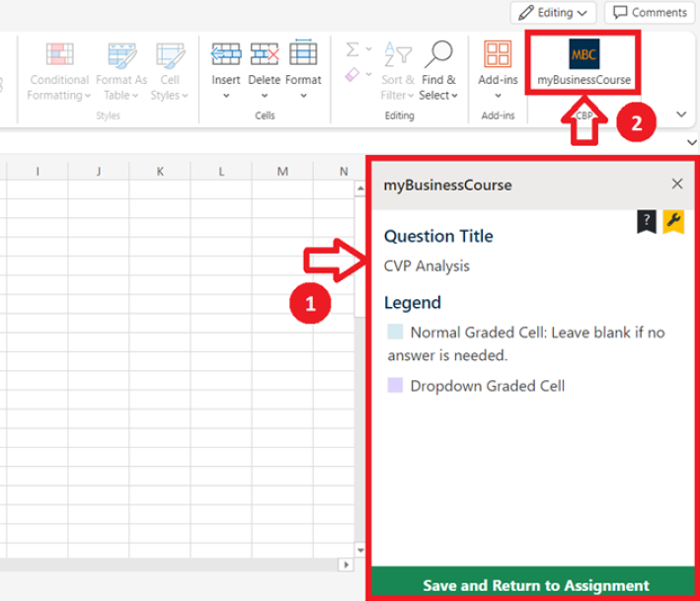
Task: Launch the myBusinessCourse MBC add-in
Action: 583,62
